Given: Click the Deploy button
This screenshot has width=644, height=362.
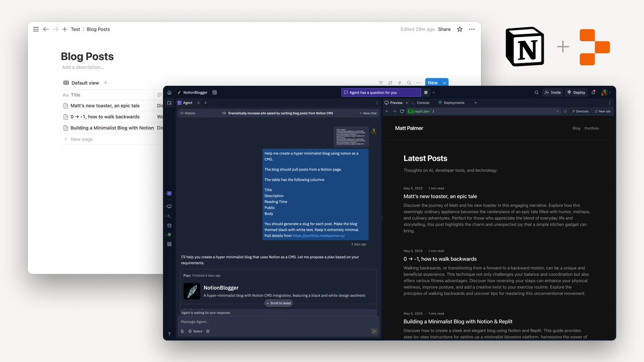Looking at the screenshot, I should point(576,92).
